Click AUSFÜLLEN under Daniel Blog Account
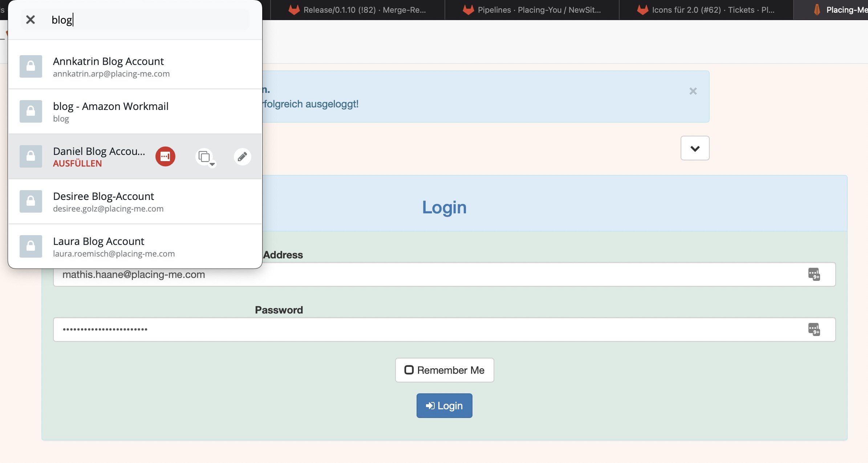Viewport: 868px width, 463px height. pos(77,164)
